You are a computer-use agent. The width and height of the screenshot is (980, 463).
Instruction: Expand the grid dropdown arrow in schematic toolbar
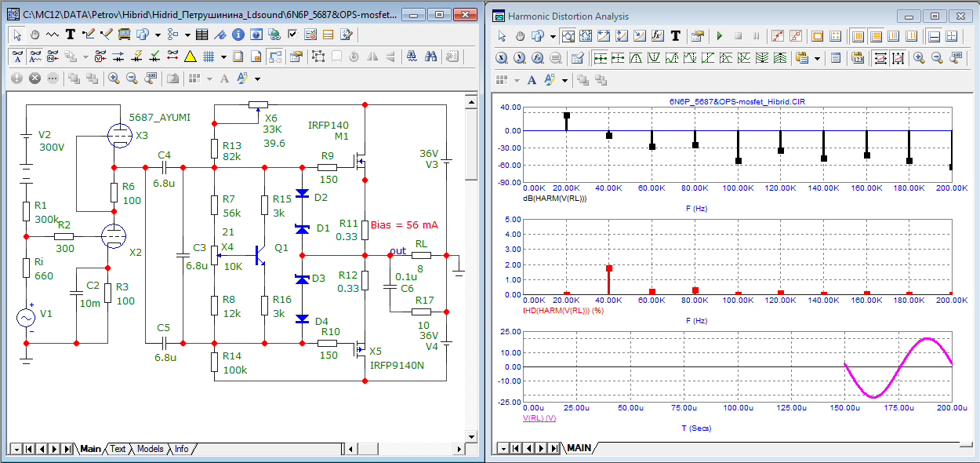(x=223, y=57)
